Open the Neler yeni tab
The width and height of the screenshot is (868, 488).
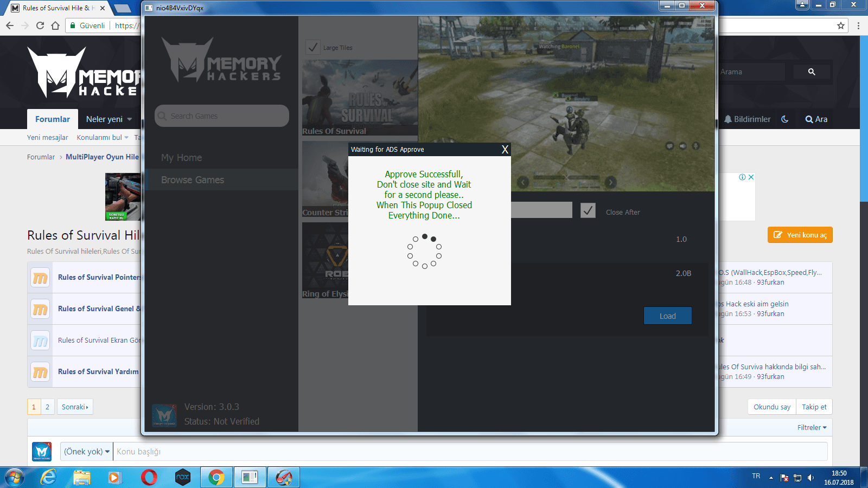coord(104,119)
